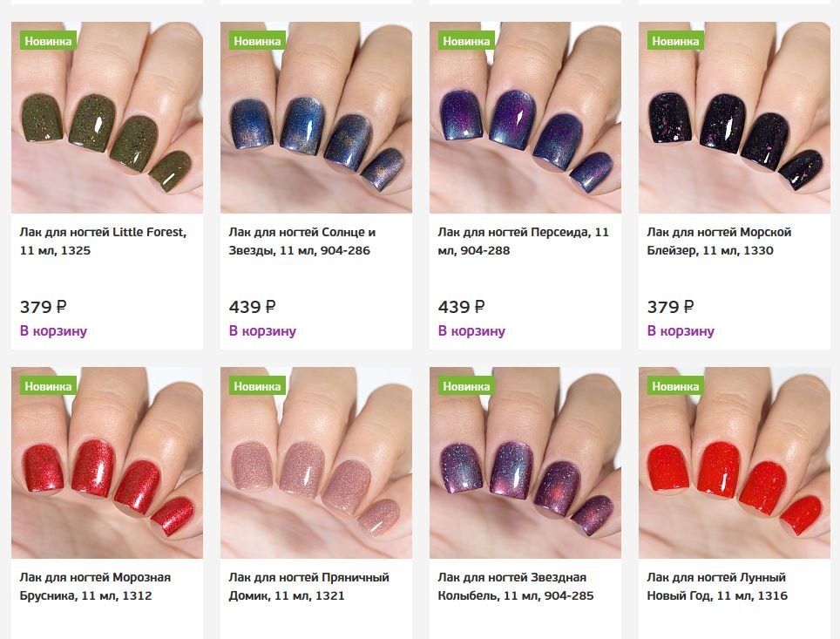Open Пряничный Домик nude polish photo
Viewport: 840px width, 639px height.
coord(316,463)
